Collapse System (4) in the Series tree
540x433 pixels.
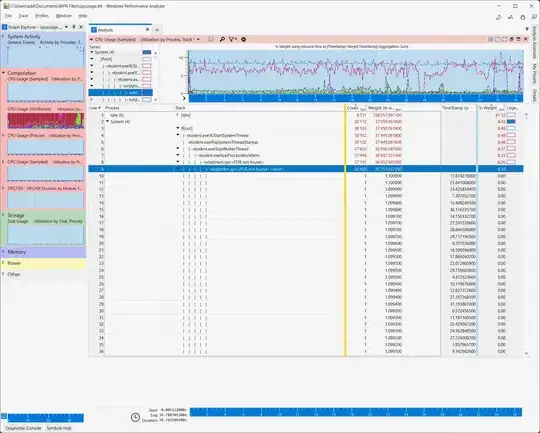pos(92,52)
